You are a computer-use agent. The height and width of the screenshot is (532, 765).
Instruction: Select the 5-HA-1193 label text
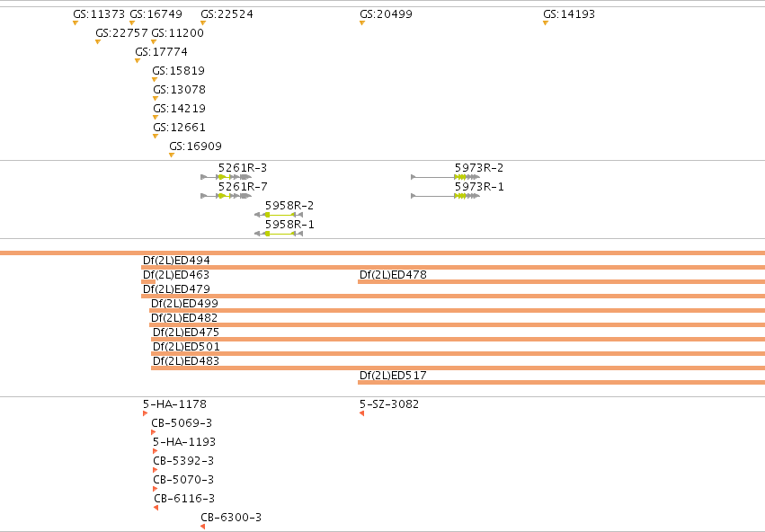pyautogui.click(x=184, y=442)
